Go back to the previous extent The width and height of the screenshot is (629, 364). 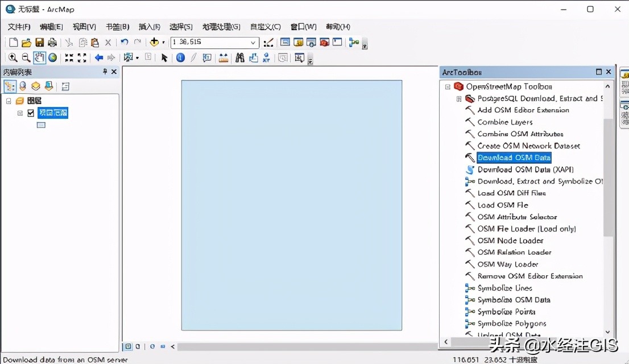click(99, 58)
